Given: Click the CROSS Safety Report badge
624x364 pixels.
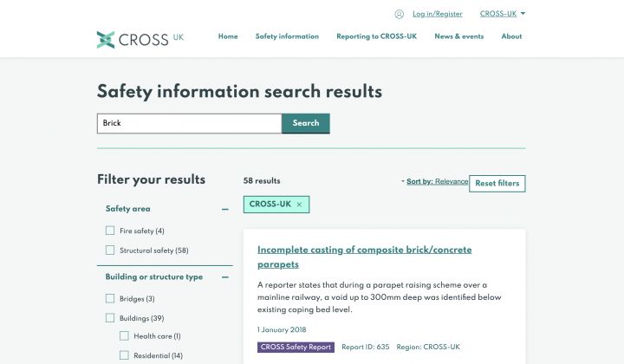Looking at the screenshot, I should tap(296, 348).
